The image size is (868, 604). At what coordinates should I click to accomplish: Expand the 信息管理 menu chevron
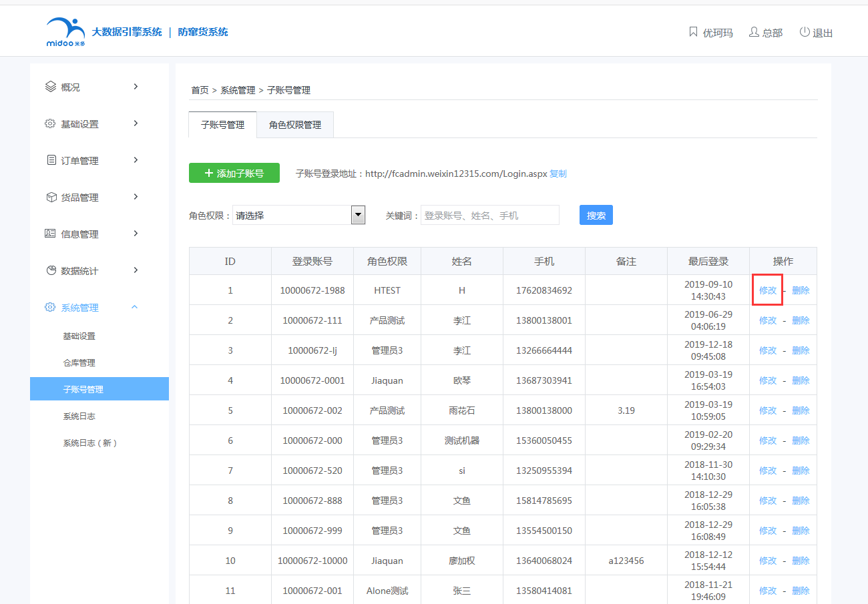click(136, 234)
